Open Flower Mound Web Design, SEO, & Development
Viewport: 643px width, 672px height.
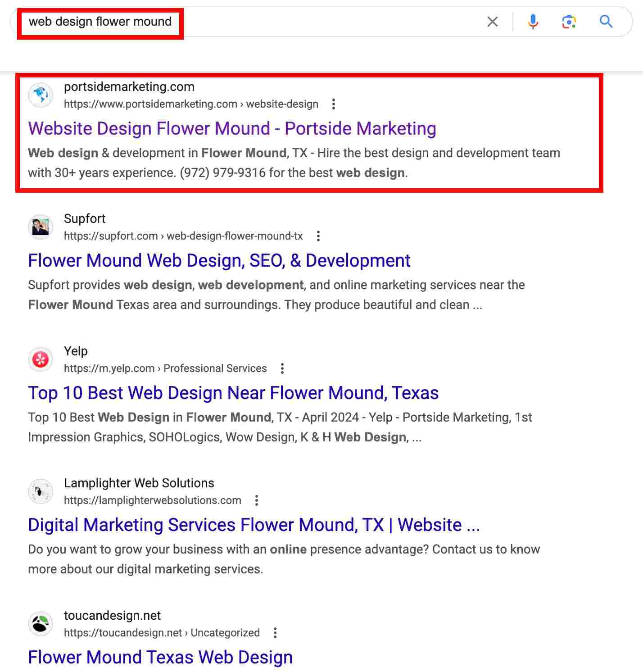[x=219, y=260]
